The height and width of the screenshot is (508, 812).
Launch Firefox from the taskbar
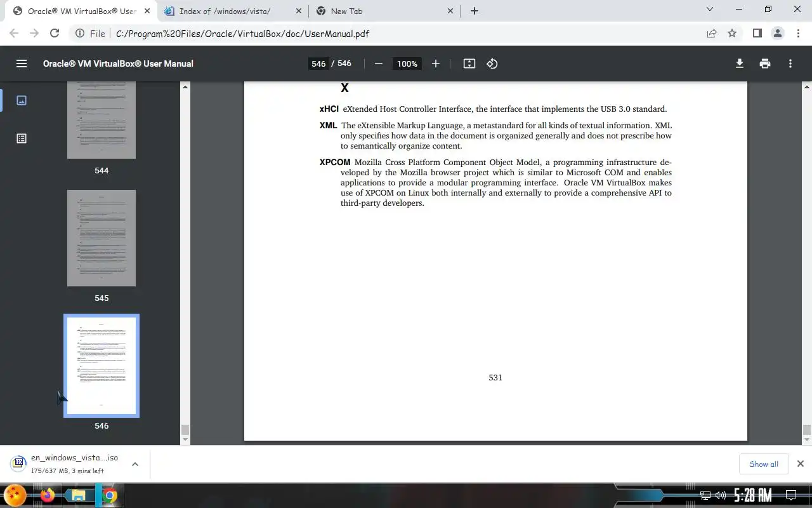tap(48, 495)
